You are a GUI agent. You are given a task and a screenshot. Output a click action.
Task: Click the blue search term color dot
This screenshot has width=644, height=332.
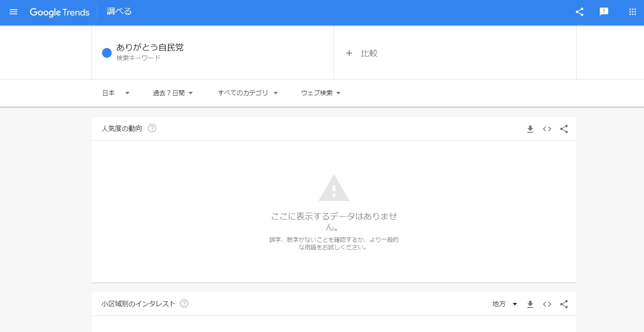107,53
